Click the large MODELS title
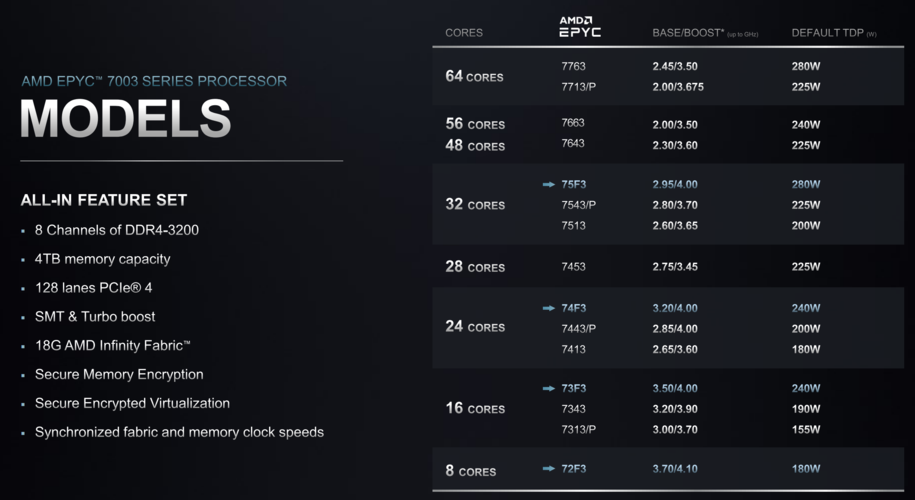Viewport: 915px width, 500px height. pos(126,120)
